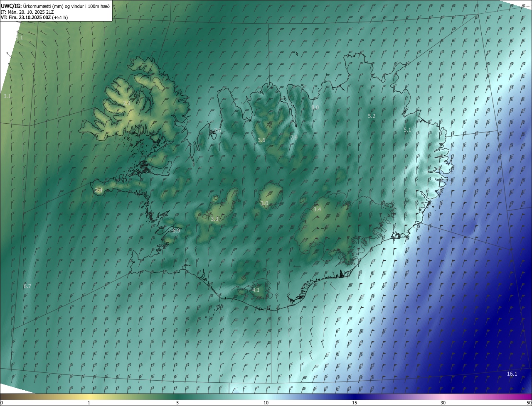Click the 5.1 value label
532x406 pixels.
click(x=407, y=130)
